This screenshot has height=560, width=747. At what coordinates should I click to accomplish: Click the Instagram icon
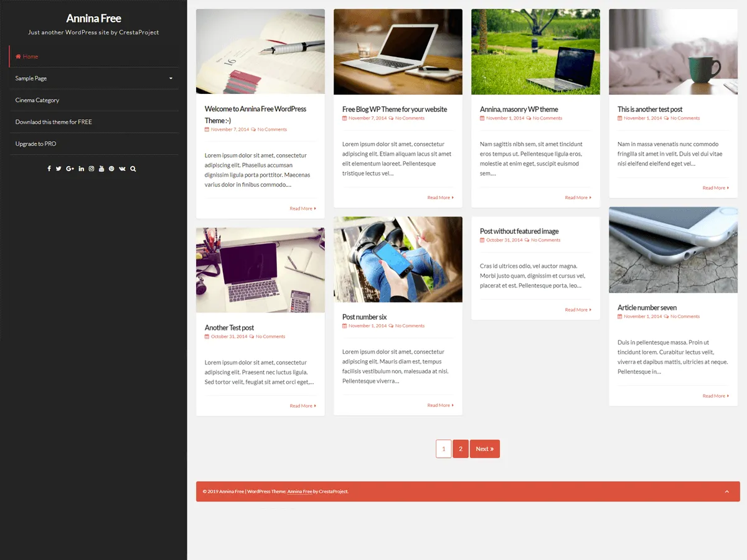click(91, 168)
